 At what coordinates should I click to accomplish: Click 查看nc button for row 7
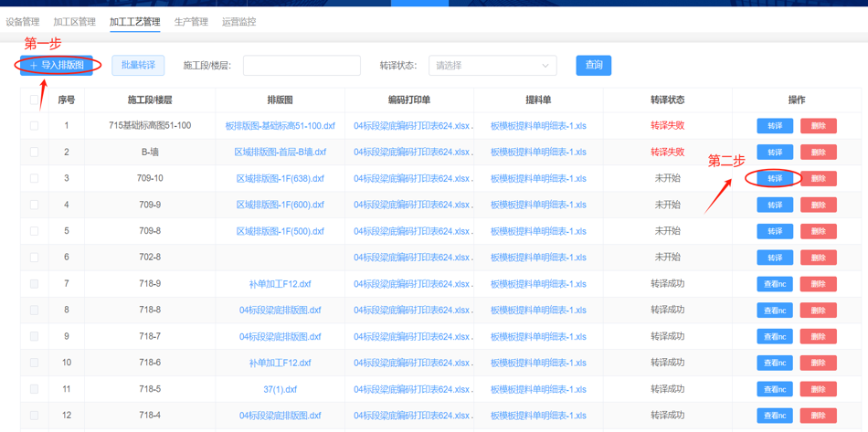click(x=774, y=284)
